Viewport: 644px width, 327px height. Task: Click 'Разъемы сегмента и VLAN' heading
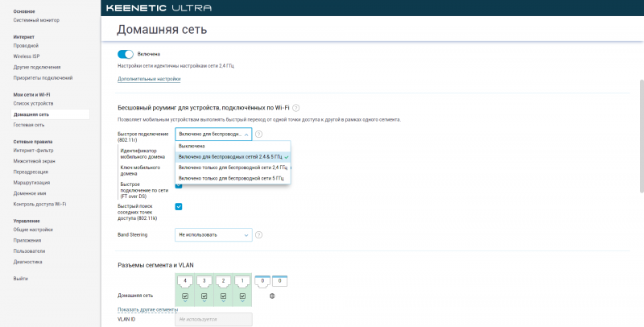pyautogui.click(x=155, y=265)
